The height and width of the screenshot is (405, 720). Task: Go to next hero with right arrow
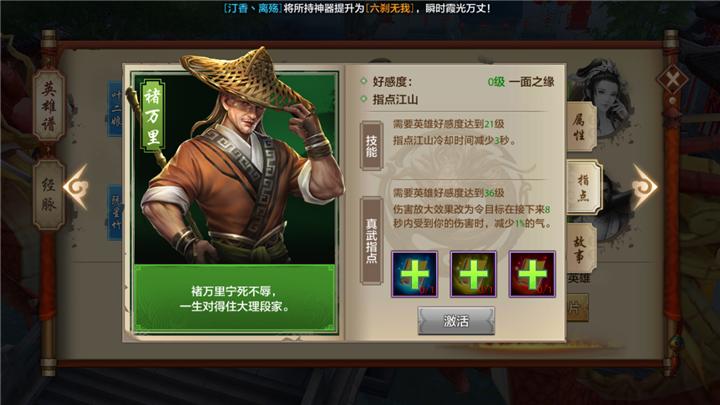pyautogui.click(x=645, y=187)
